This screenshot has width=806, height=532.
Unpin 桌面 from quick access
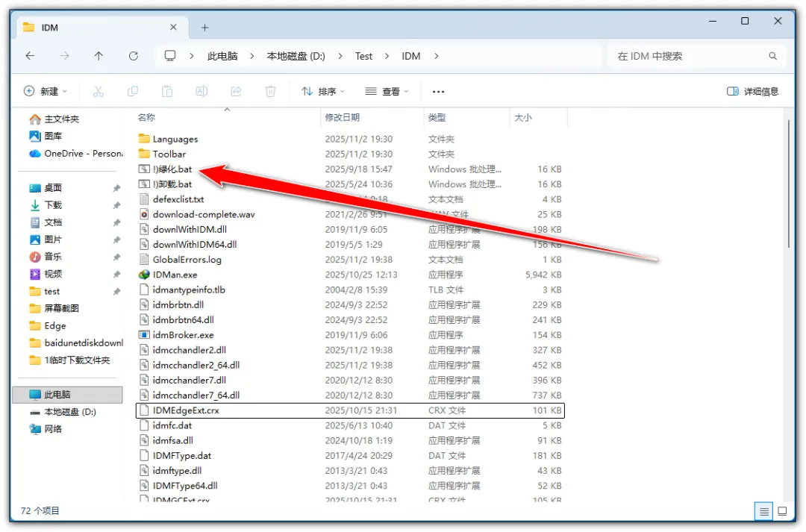pyautogui.click(x=116, y=188)
